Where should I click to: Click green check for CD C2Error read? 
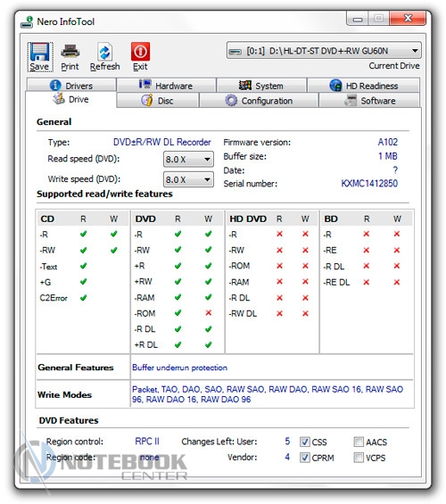pos(83,298)
